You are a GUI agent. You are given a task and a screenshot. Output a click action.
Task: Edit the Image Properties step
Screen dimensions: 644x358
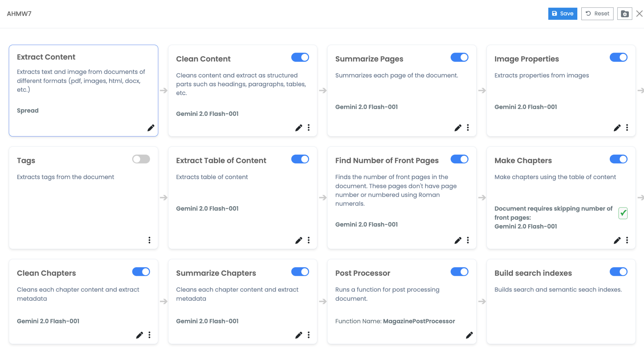617,128
